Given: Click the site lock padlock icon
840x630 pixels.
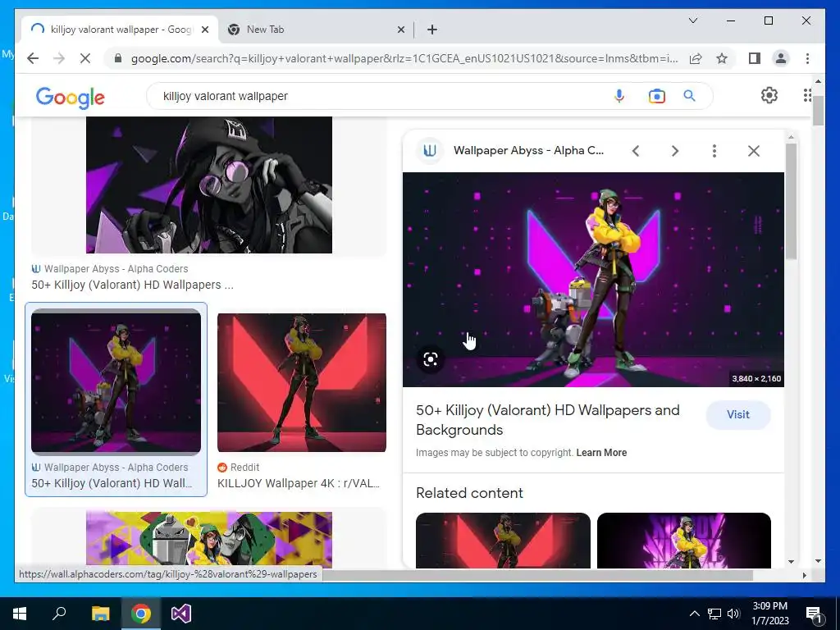Looking at the screenshot, I should pos(118,58).
